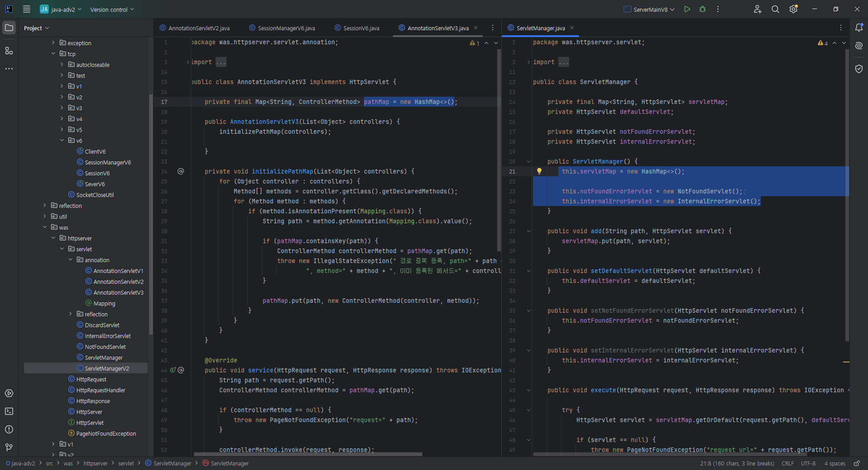This screenshot has height=470, width=868.
Task: Open left editor tab options (three dots)
Action: pyautogui.click(x=493, y=28)
